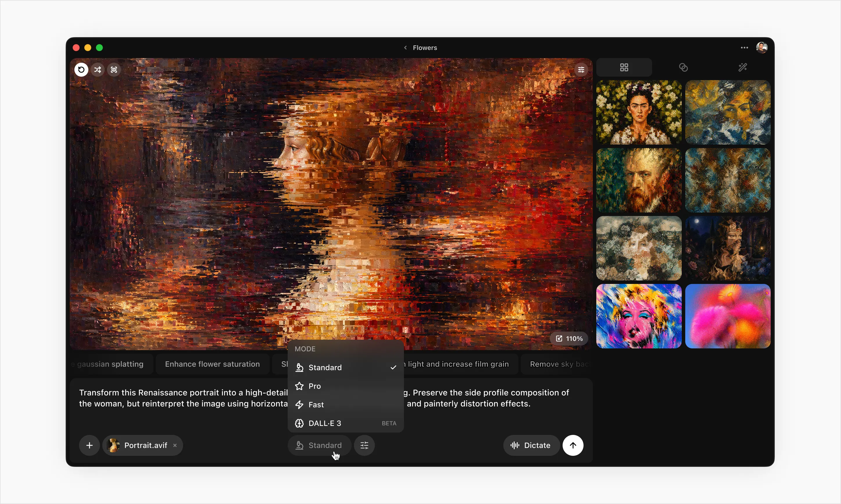Image resolution: width=841 pixels, height=504 pixels.
Task: Select Standard mode in the menu
Action: coord(346,368)
